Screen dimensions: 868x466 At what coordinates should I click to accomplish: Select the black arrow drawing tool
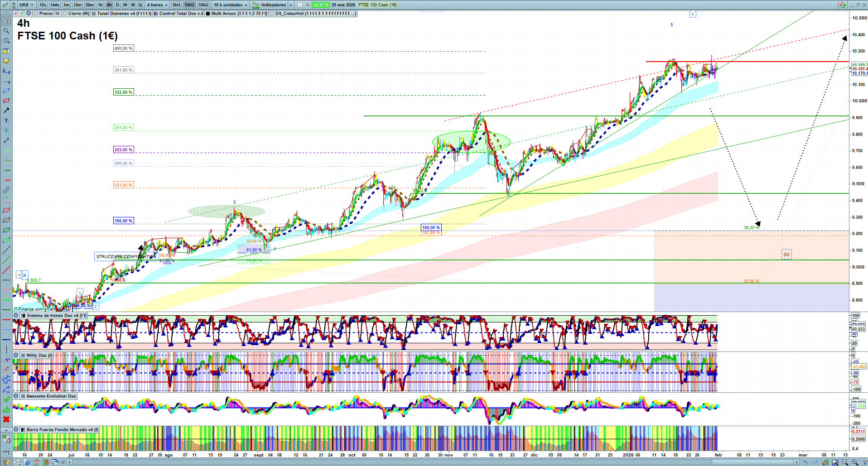click(x=6, y=110)
